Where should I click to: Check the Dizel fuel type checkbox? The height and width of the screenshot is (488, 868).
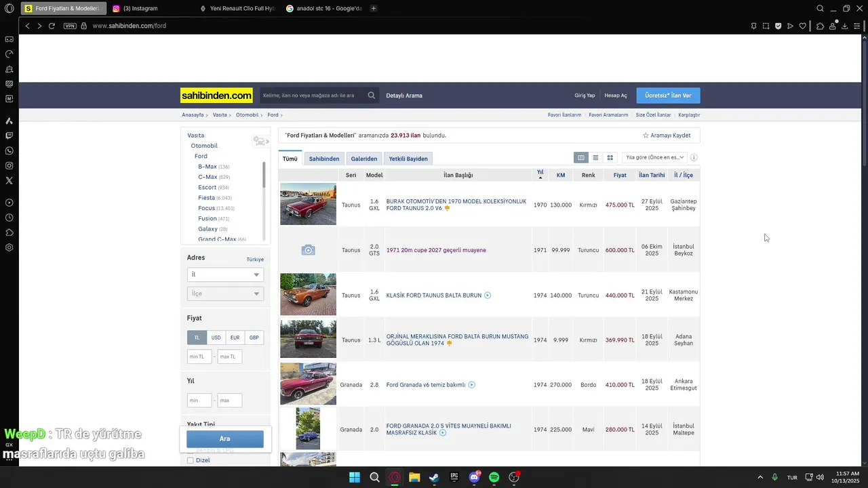pos(190,460)
